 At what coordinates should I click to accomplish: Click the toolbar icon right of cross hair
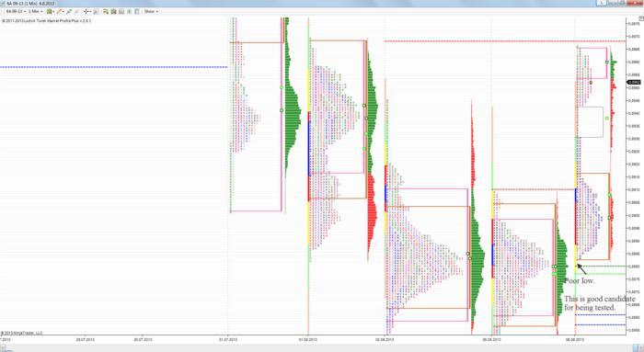tap(96, 11)
